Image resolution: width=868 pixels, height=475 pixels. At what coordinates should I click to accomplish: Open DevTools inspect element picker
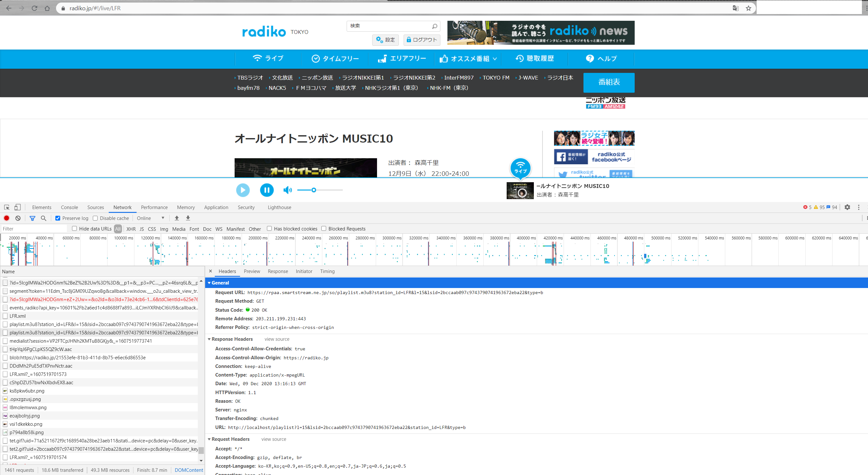point(7,207)
